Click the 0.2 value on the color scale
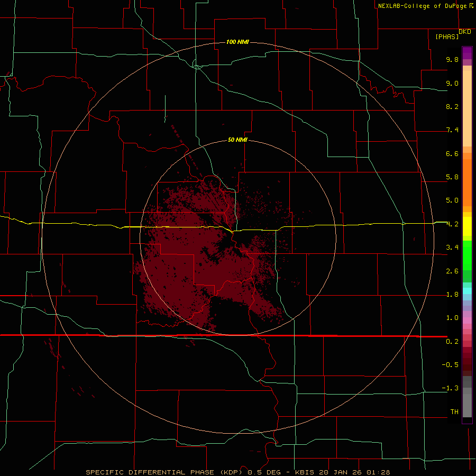The width and height of the screenshot is (476, 476). click(452, 342)
